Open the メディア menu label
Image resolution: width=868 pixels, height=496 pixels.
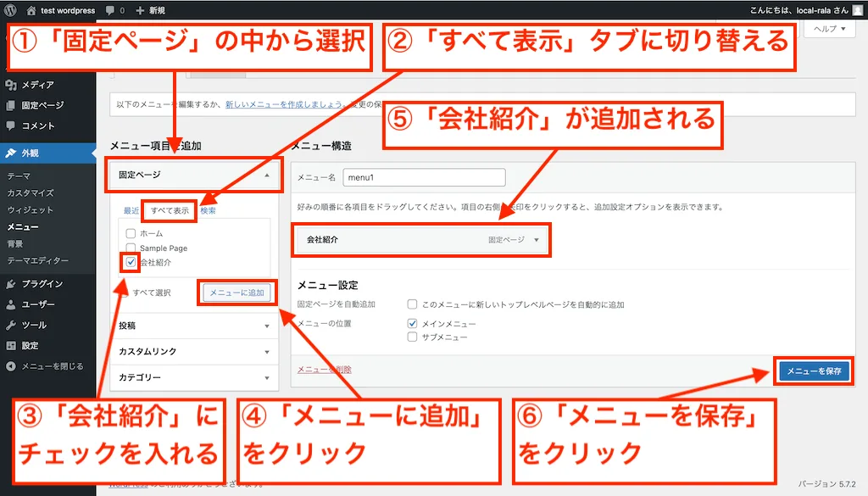[x=37, y=85]
